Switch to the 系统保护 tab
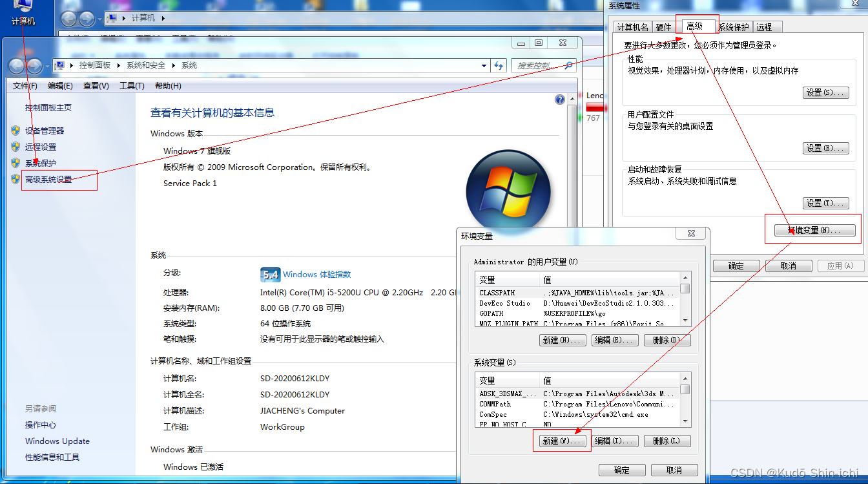This screenshot has width=868, height=484. [734, 27]
